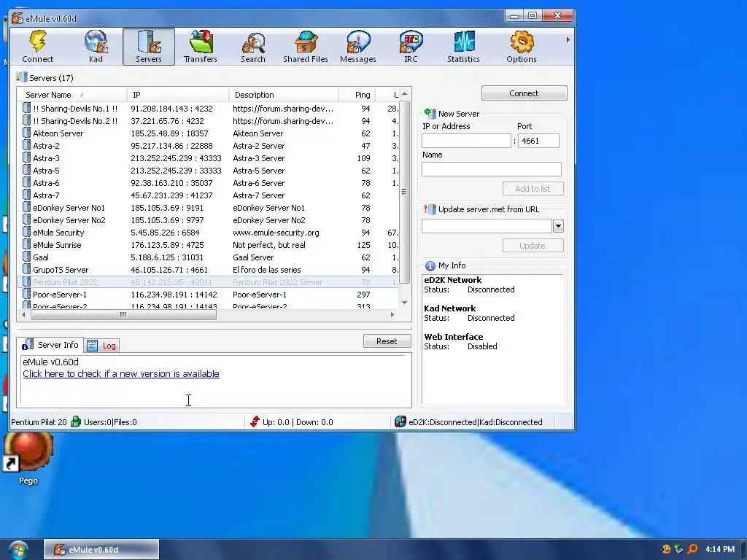Click the Reset button
The width and height of the screenshot is (747, 560).
point(387,341)
